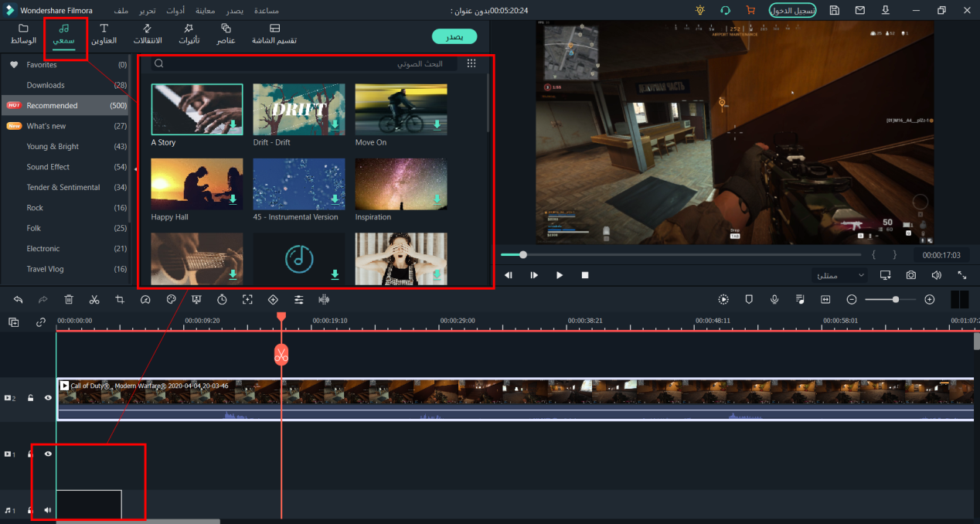Viewport: 980px width, 524px height.
Task: Open the أدوات menu
Action: [x=175, y=11]
